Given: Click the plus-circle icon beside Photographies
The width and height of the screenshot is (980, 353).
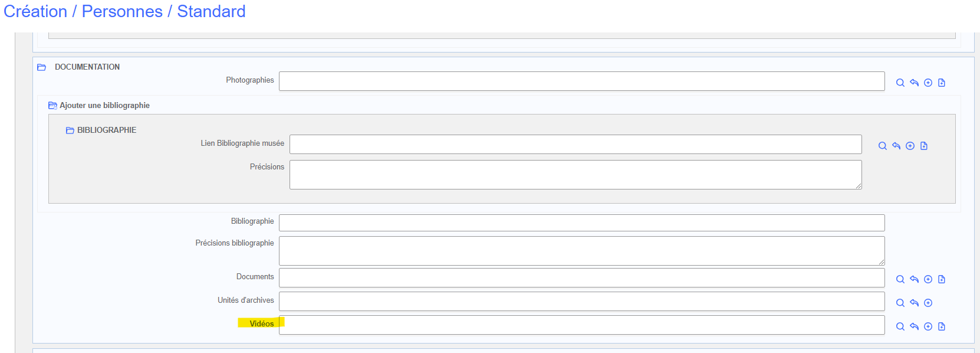Looking at the screenshot, I should [x=928, y=83].
